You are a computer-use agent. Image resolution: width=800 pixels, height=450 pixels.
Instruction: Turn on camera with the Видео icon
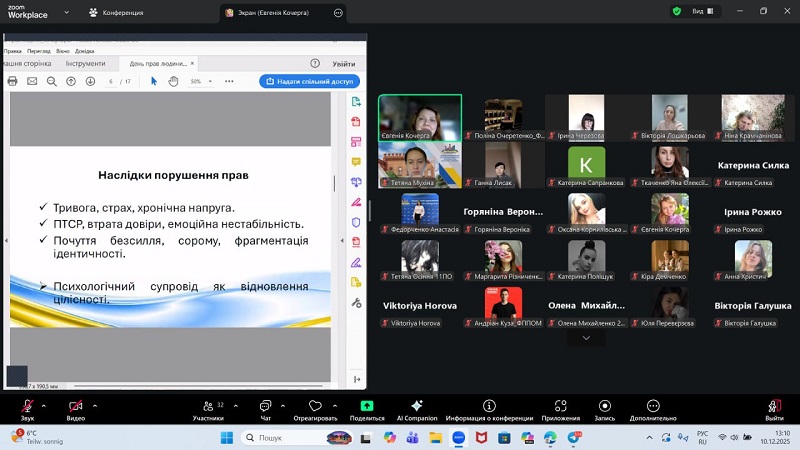(x=75, y=405)
